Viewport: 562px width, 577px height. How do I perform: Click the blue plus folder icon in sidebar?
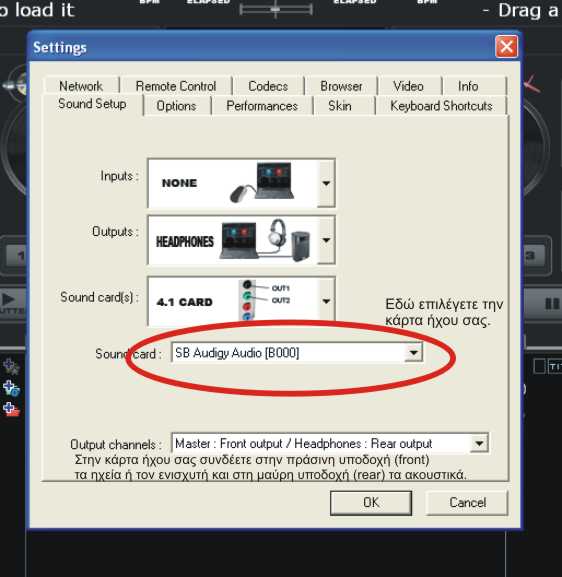point(11,388)
